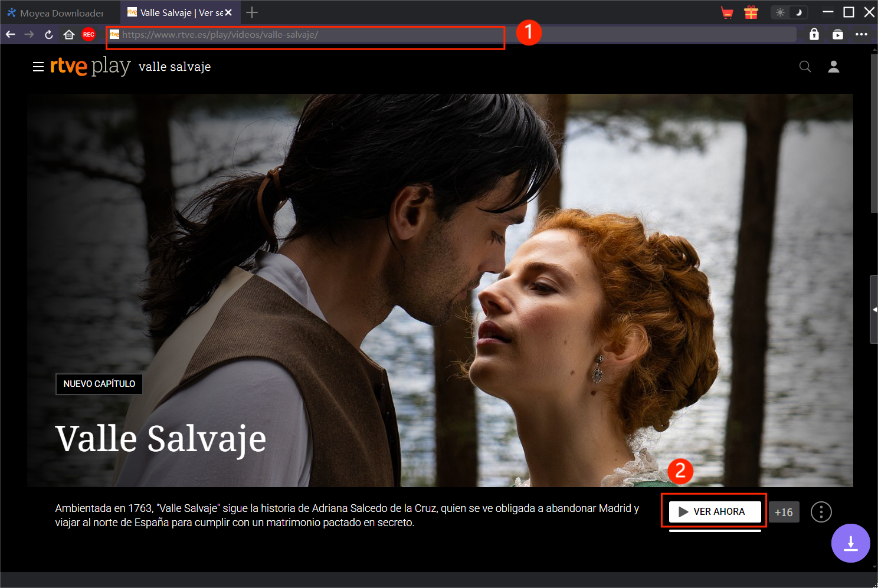
Task: Click the URL address bar
Action: (x=451, y=34)
